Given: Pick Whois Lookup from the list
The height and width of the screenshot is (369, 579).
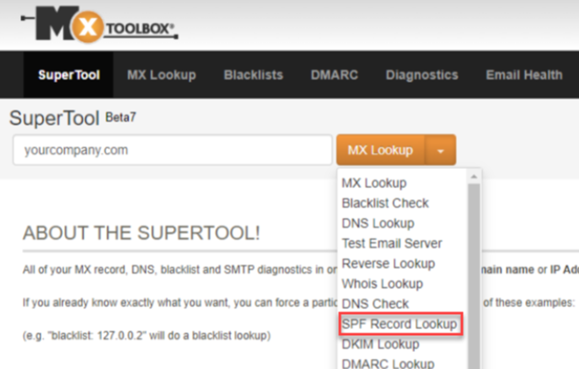Looking at the screenshot, I should [x=382, y=284].
